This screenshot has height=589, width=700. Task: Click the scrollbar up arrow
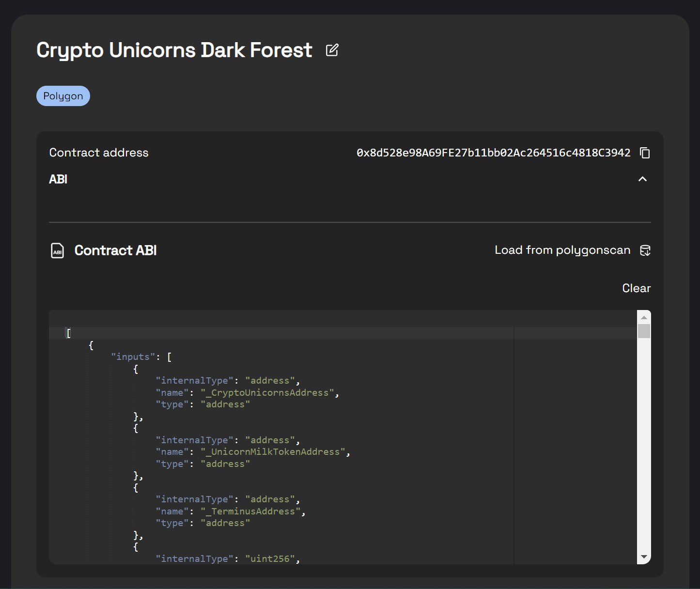click(x=644, y=317)
